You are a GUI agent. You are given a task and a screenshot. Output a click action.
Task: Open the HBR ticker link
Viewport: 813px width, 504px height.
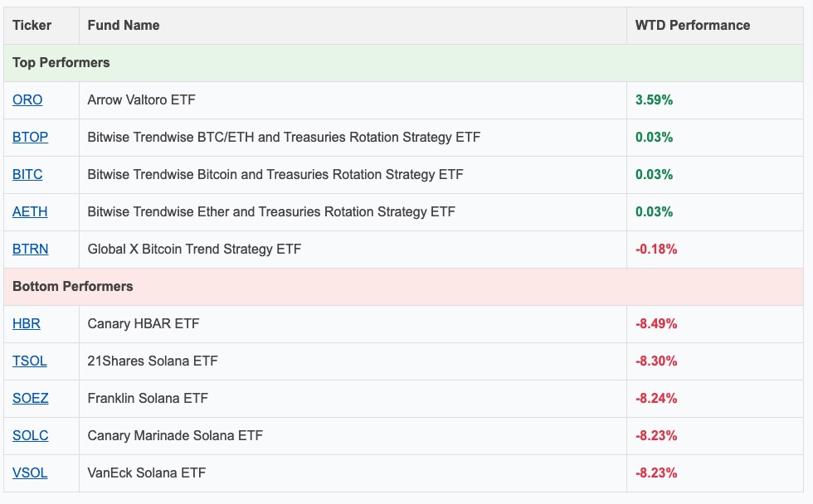pyautogui.click(x=27, y=323)
